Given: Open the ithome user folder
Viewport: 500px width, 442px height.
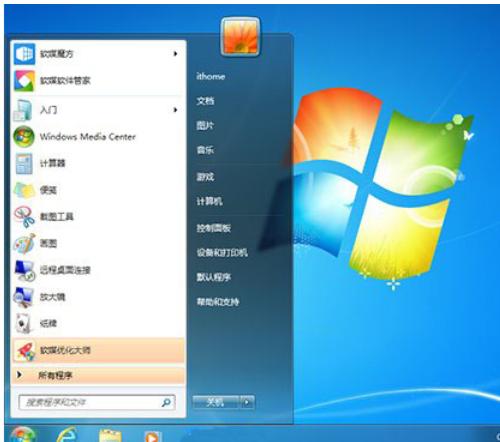Looking at the screenshot, I should click(x=211, y=76).
